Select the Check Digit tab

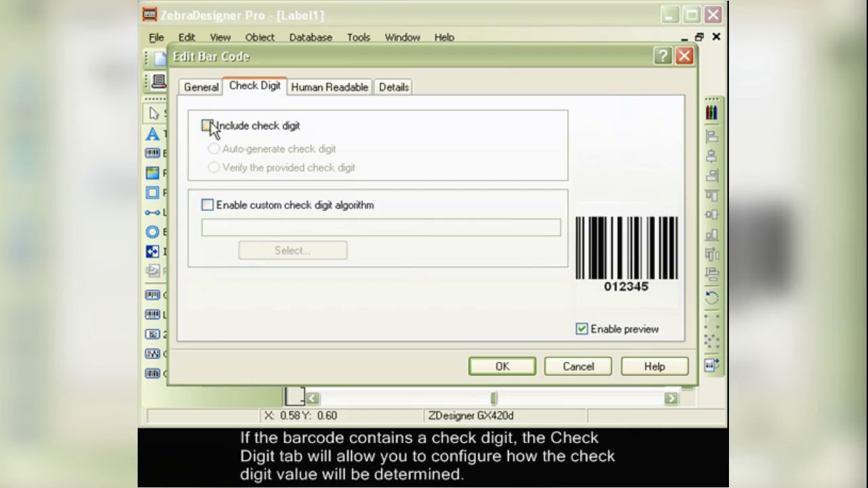coord(254,85)
